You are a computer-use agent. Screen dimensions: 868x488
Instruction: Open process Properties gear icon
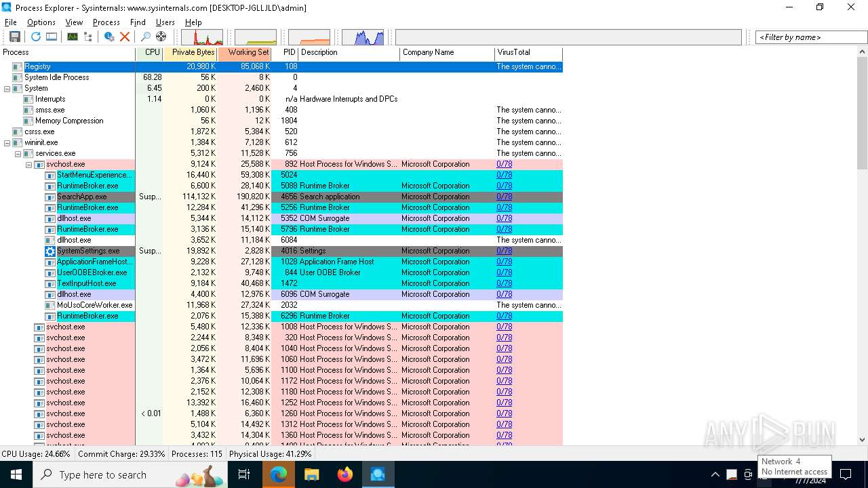pos(109,37)
